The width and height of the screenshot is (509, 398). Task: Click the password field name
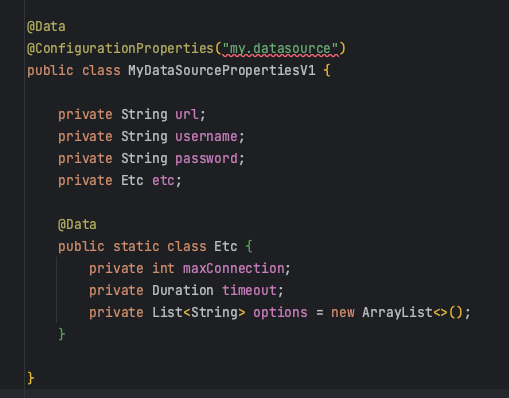pyautogui.click(x=206, y=159)
